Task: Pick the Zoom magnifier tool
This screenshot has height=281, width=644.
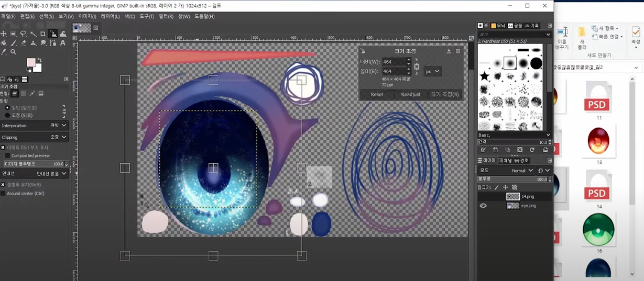Action: click(13, 52)
